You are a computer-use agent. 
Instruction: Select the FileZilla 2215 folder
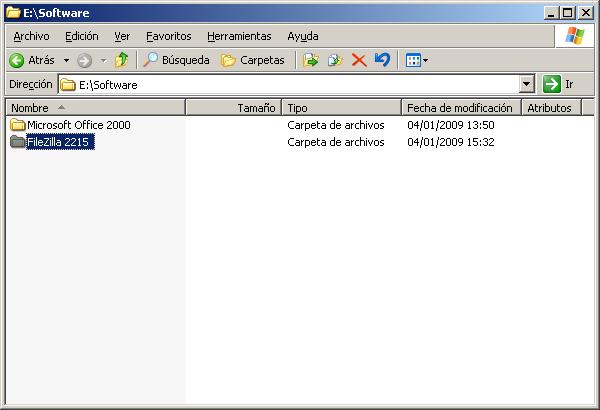click(x=59, y=142)
